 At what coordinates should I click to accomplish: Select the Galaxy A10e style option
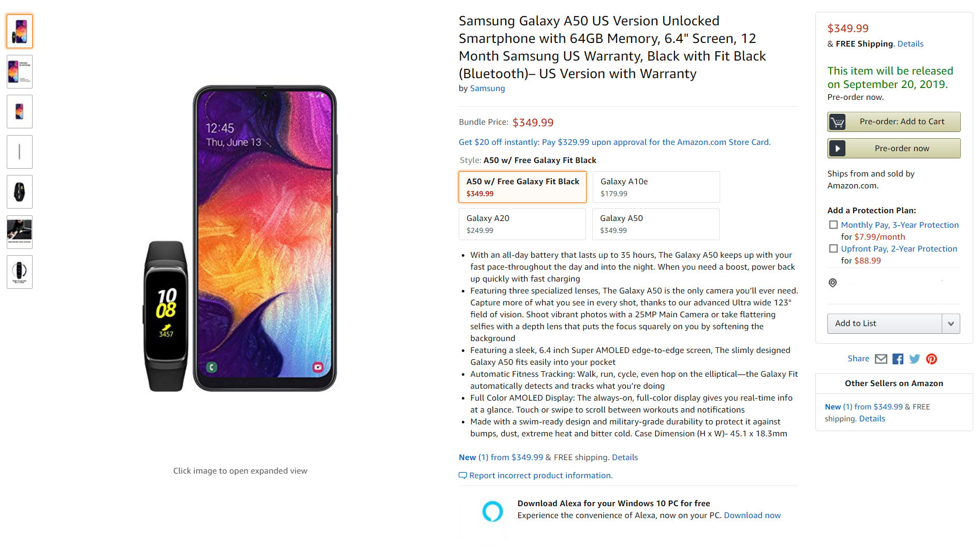(656, 187)
